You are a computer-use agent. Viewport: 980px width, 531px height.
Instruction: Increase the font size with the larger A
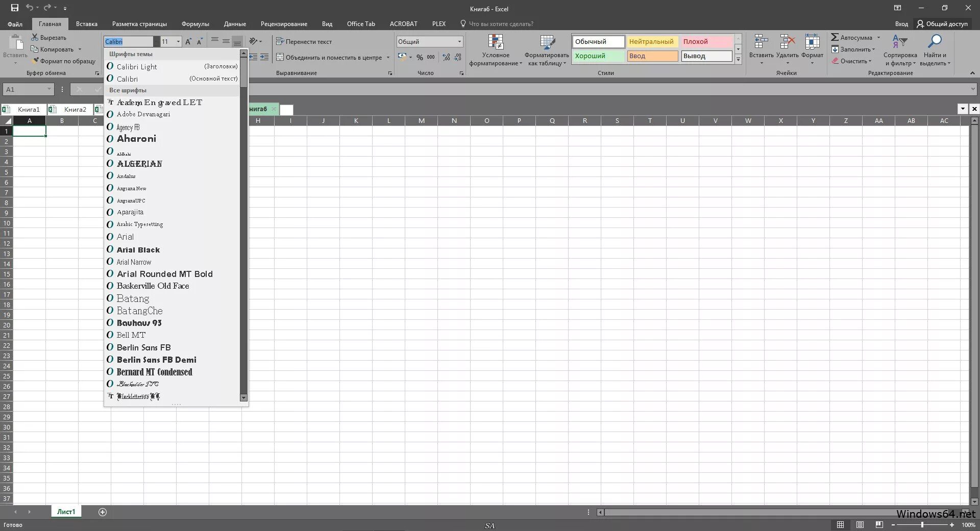188,41
